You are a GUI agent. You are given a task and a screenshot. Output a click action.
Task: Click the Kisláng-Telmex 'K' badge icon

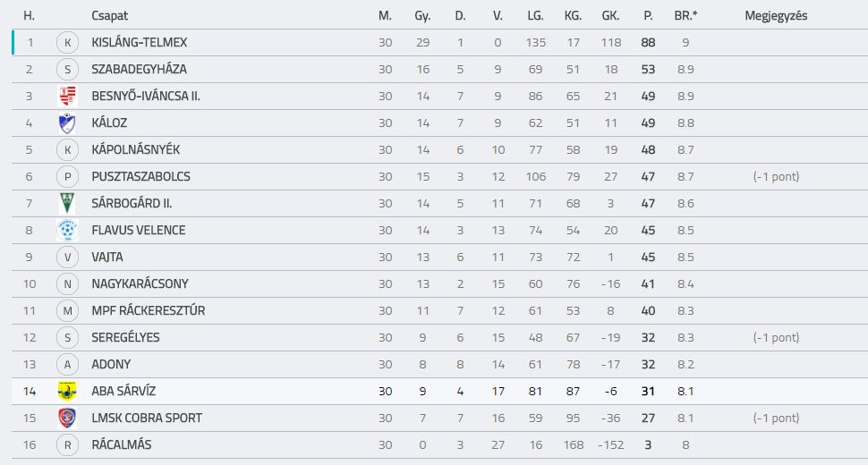(67, 43)
